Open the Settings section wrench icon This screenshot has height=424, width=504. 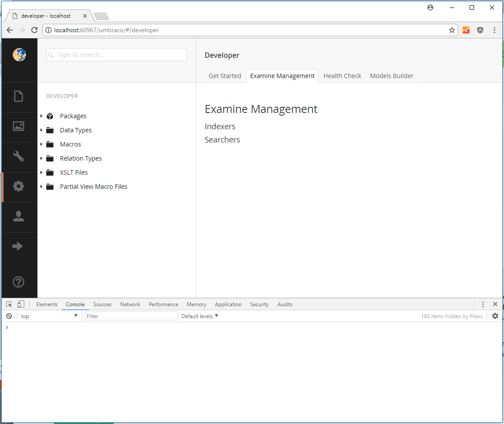[19, 156]
